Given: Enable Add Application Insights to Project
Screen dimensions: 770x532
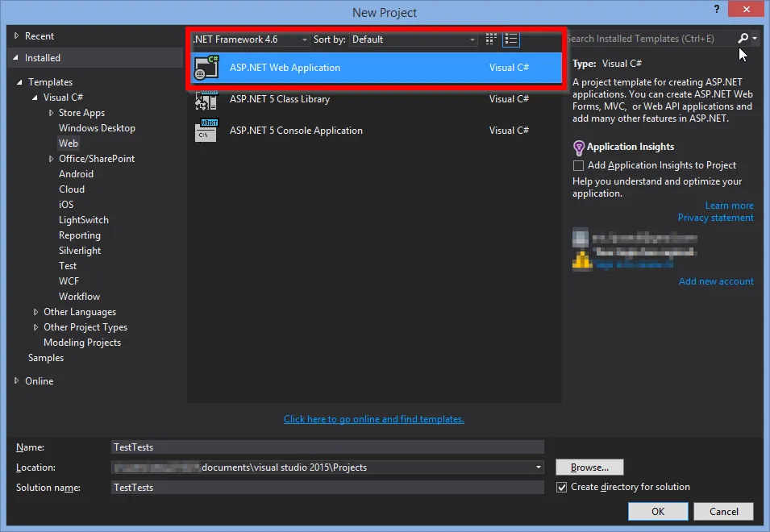Looking at the screenshot, I should pyautogui.click(x=578, y=165).
